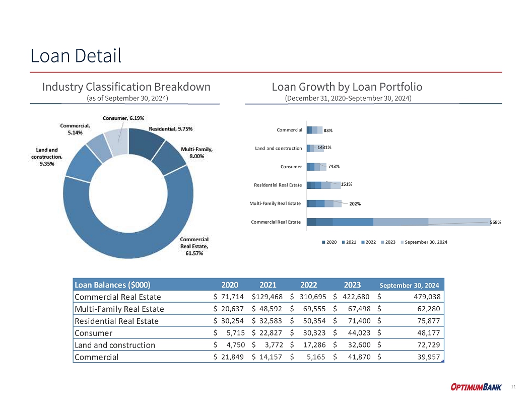Click the 568% bar chart data label

click(495, 222)
